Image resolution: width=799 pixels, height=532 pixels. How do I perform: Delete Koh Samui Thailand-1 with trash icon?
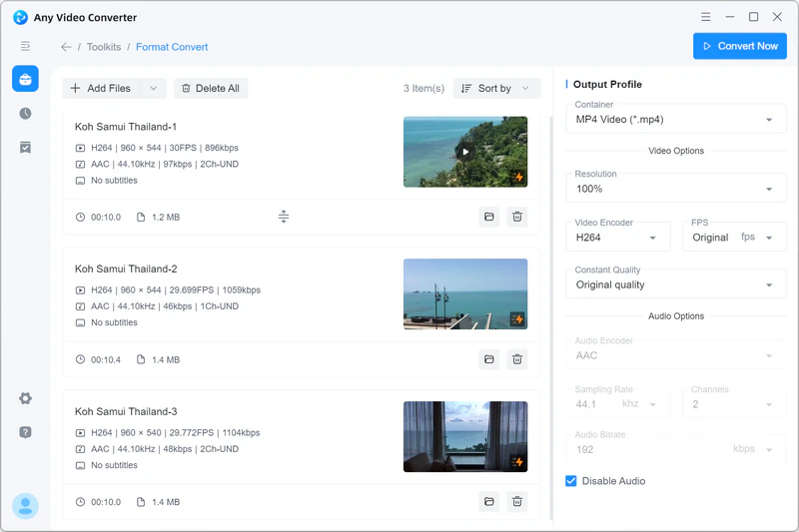point(516,217)
